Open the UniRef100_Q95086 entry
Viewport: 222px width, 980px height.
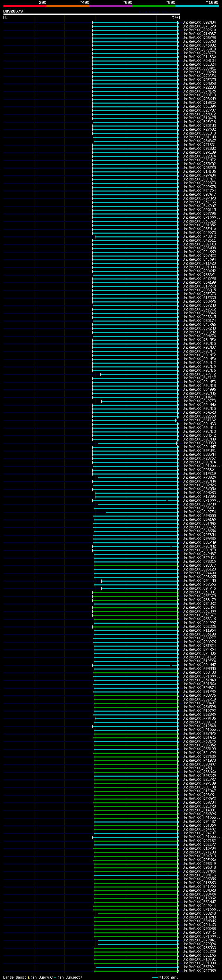(199, 928)
